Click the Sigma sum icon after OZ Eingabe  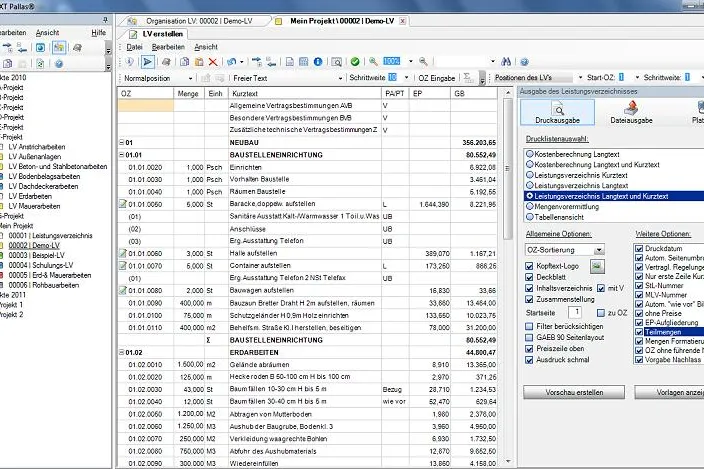click(x=468, y=78)
